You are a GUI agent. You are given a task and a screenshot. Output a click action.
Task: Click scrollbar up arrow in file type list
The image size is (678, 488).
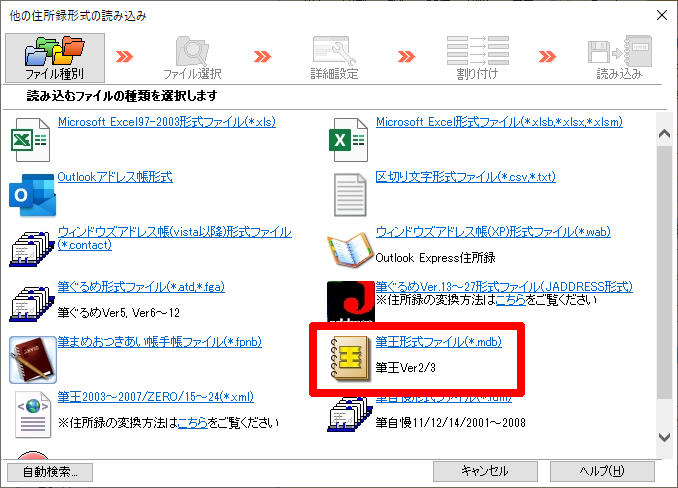(x=664, y=134)
